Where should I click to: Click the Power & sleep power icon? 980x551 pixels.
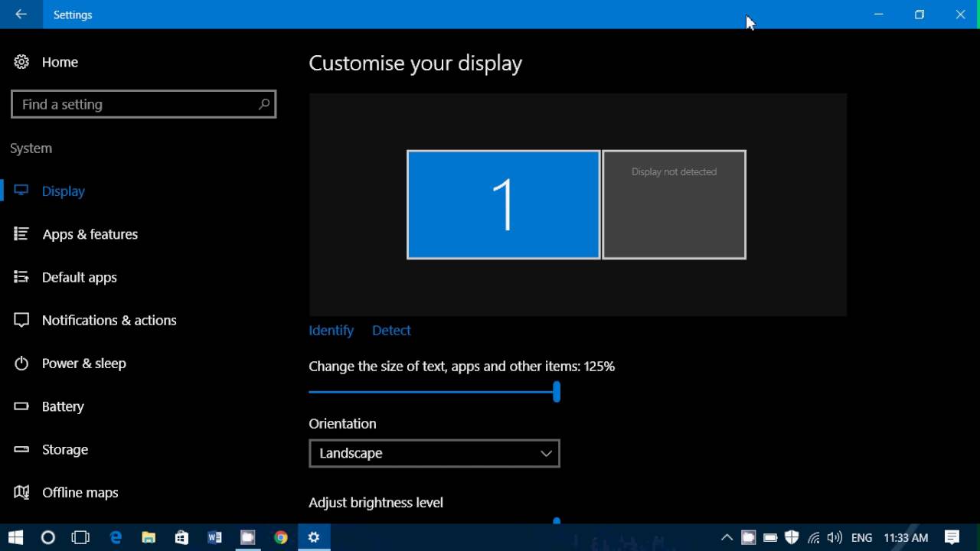21,363
